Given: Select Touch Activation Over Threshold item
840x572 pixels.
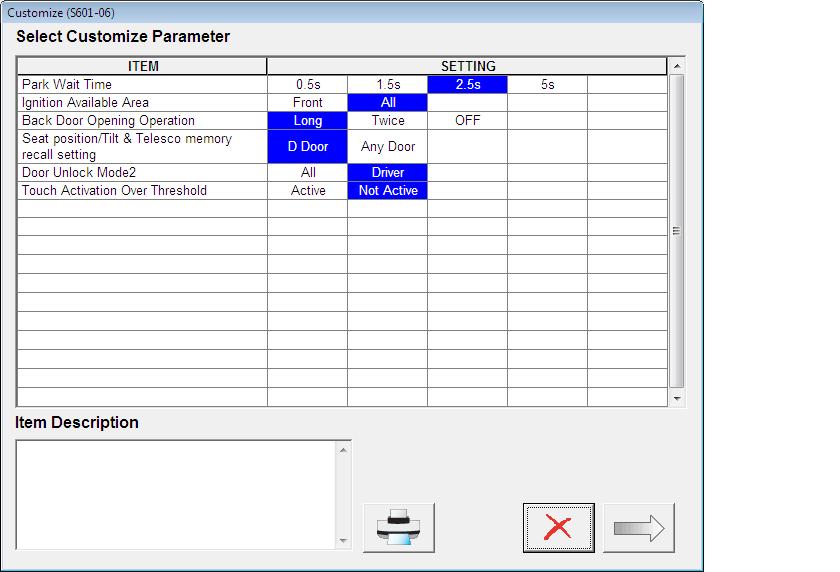Looking at the screenshot, I should point(142,191).
